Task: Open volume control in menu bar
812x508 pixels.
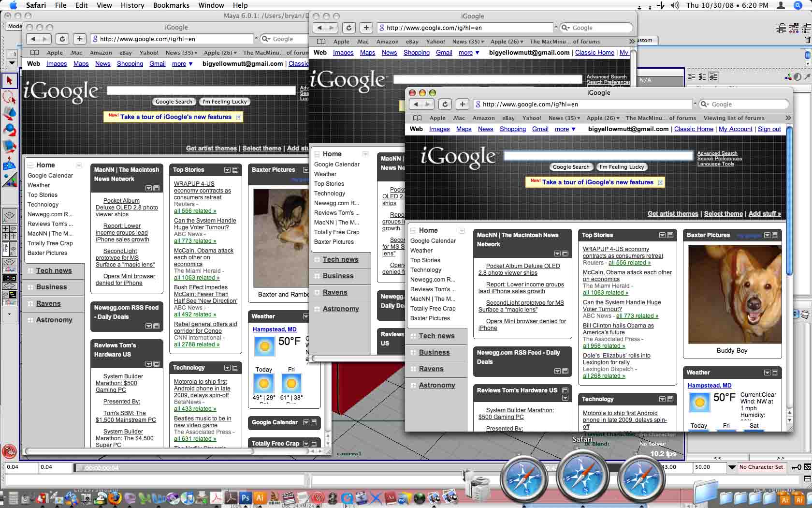Action: click(x=675, y=5)
